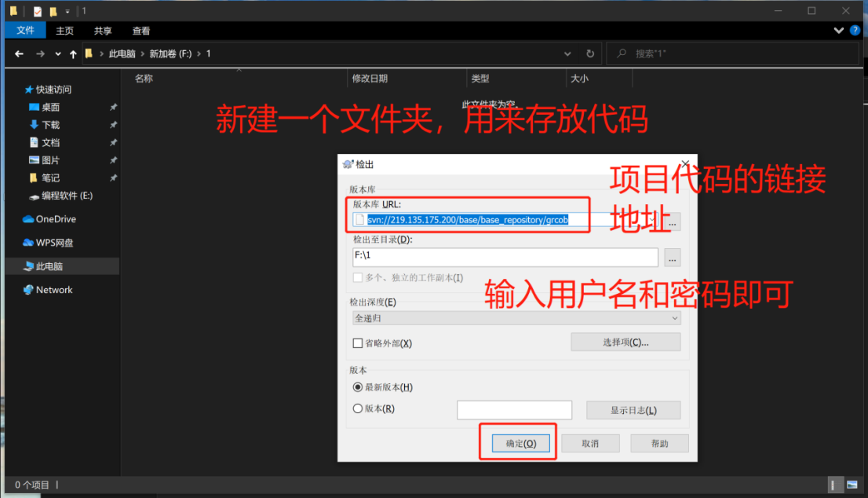This screenshot has width=868, height=498.
Task: Expand the ribbon with chevron
Action: [839, 31]
